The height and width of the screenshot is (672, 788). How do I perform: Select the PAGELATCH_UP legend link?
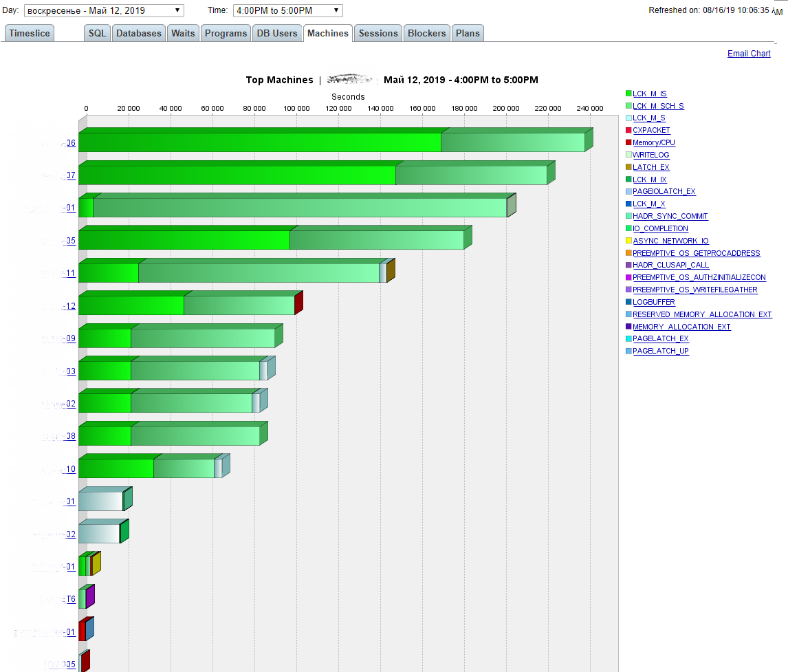tap(661, 351)
